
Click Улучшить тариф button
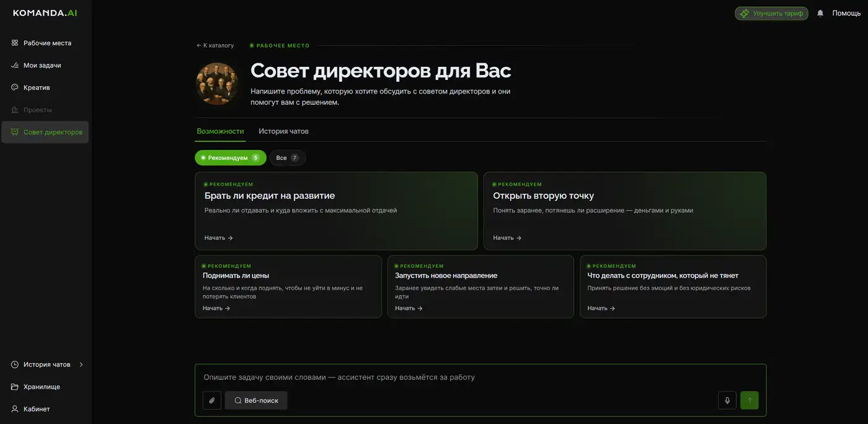pos(771,13)
